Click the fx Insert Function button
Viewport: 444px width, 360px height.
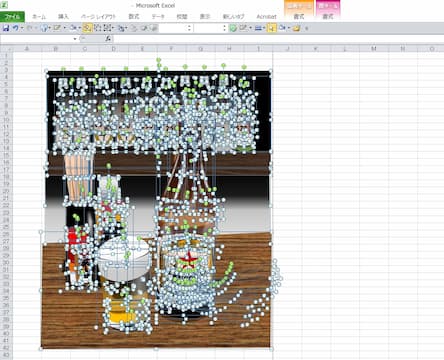coord(108,39)
